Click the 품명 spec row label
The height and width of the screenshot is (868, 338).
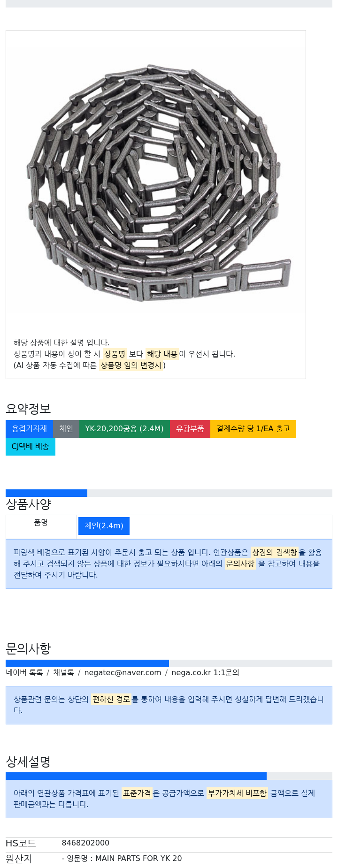[41, 523]
